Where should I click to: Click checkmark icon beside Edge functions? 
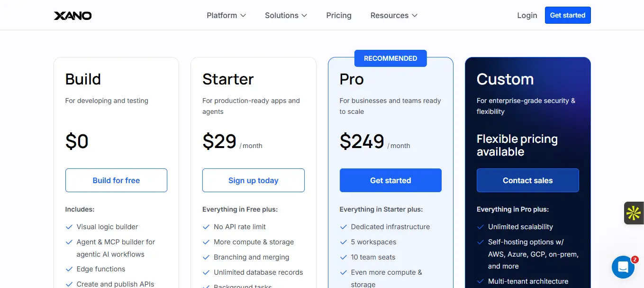pos(69,269)
